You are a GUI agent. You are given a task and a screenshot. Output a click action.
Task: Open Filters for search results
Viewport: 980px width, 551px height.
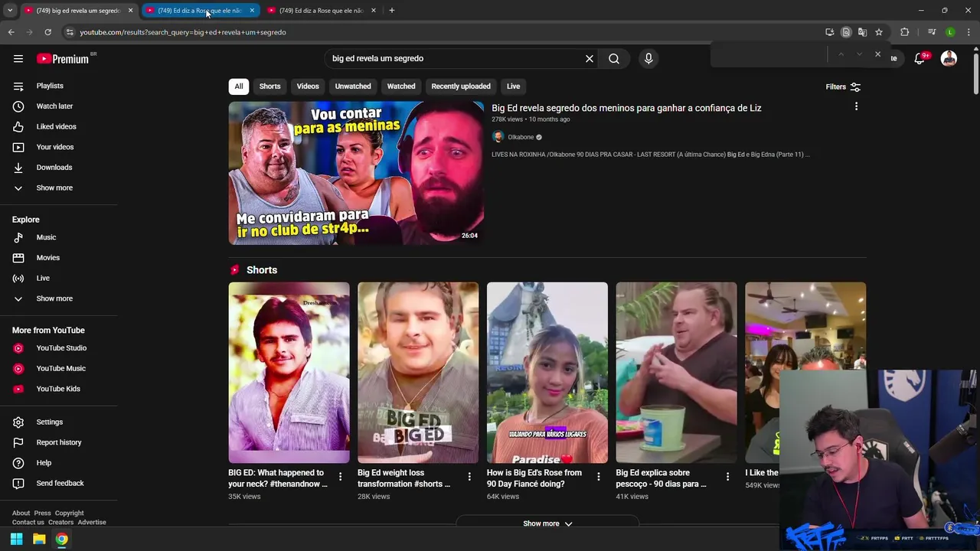pos(843,86)
